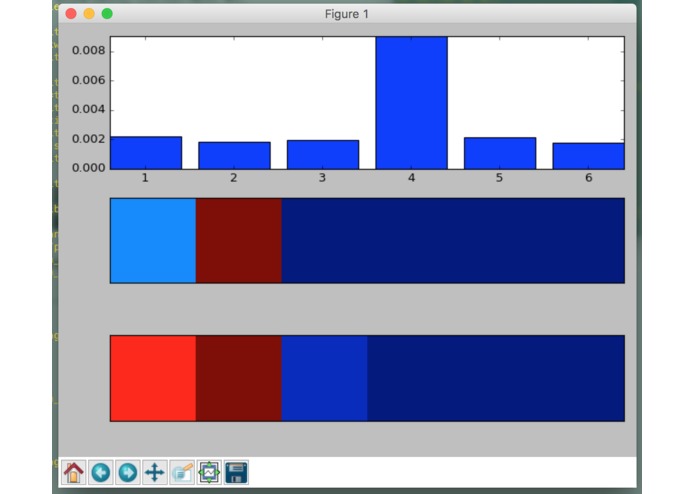Click the 0.000 y-axis label
Screen dimensions: 695x494
[89, 168]
